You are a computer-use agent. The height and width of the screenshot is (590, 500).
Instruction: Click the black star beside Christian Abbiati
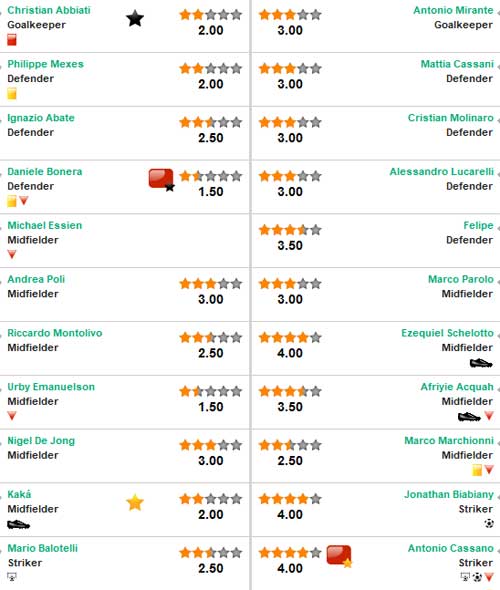(135, 18)
